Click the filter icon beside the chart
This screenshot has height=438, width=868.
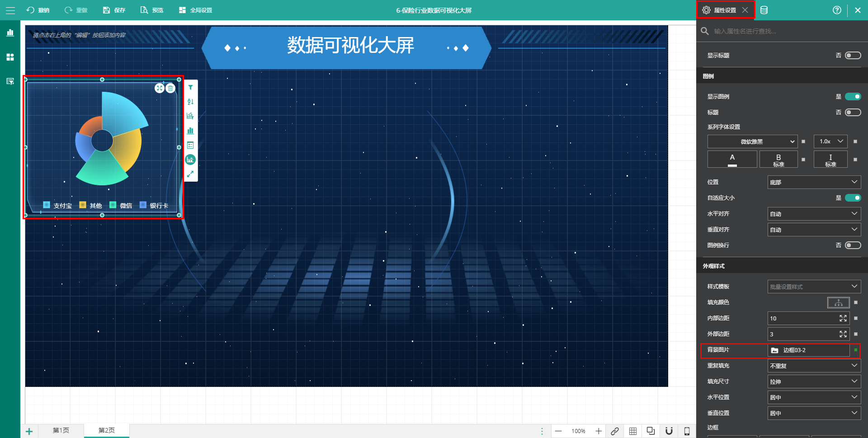point(190,88)
